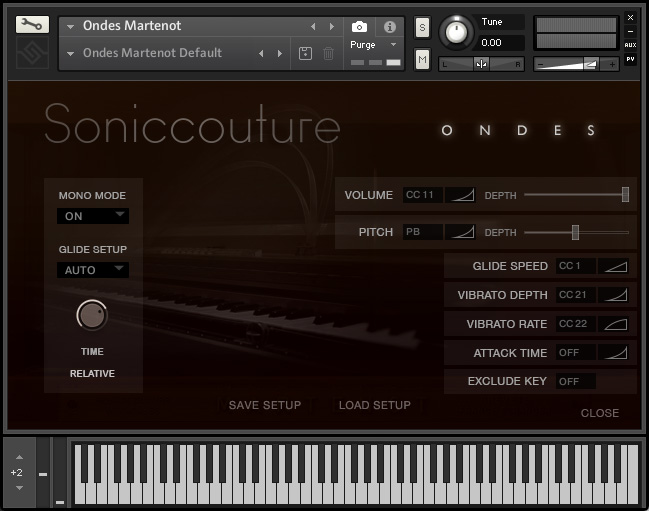Open the GLIDE SETUP AUTO dropdown

93,270
